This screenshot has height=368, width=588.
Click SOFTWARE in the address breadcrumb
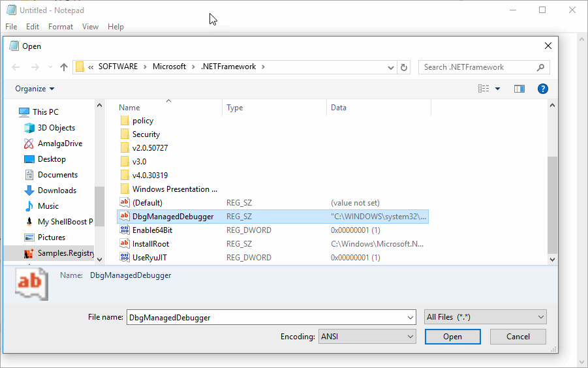pyautogui.click(x=118, y=67)
